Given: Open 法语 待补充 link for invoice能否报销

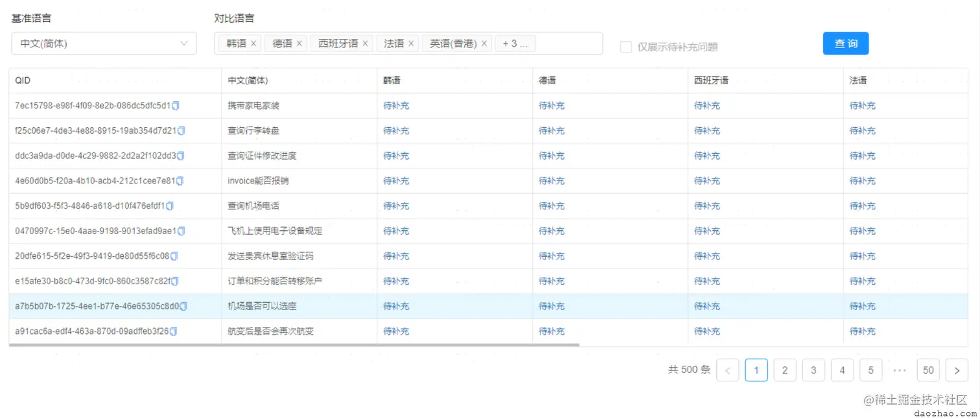Looking at the screenshot, I should [863, 181].
